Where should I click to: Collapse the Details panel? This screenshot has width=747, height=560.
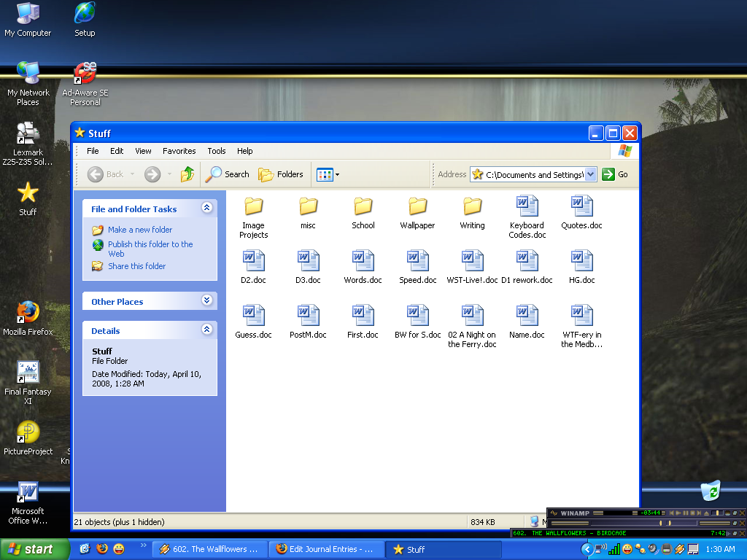click(206, 329)
